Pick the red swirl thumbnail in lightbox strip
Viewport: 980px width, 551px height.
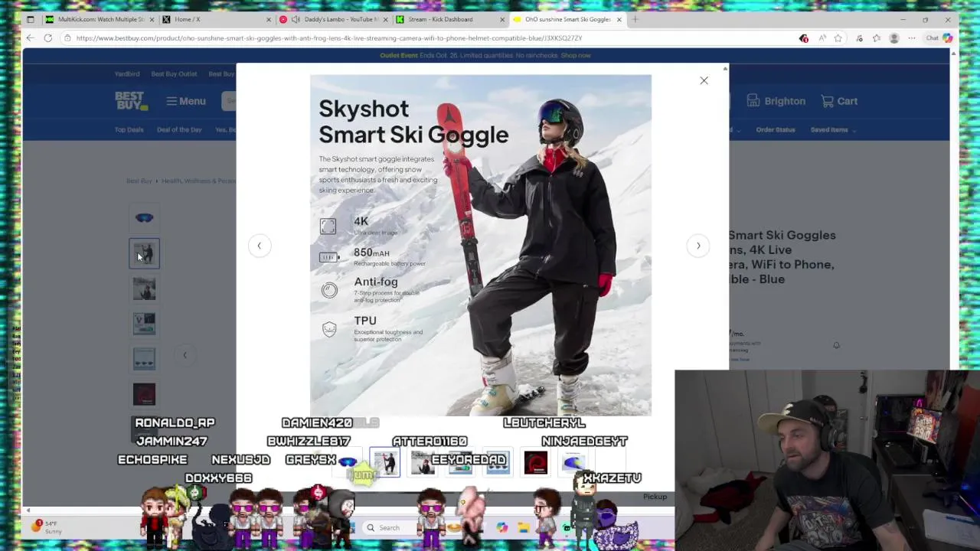(536, 462)
